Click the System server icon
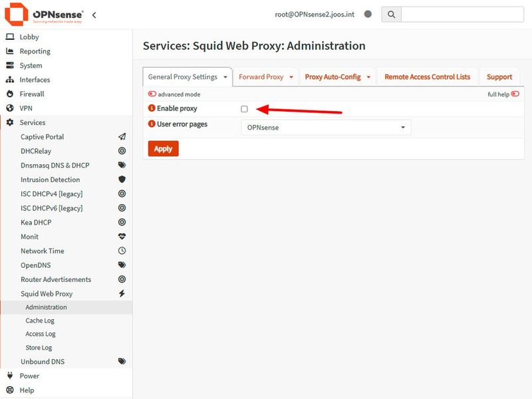 [x=10, y=65]
